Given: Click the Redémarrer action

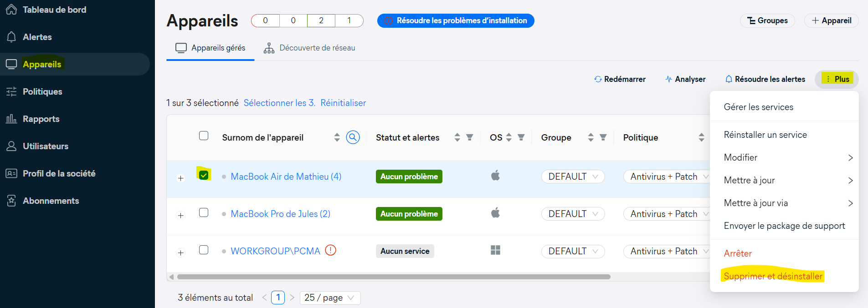Looking at the screenshot, I should [x=620, y=79].
